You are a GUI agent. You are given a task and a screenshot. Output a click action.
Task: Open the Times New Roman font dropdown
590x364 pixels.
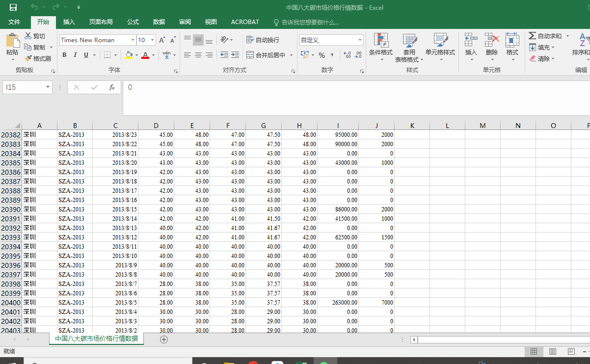[133, 40]
